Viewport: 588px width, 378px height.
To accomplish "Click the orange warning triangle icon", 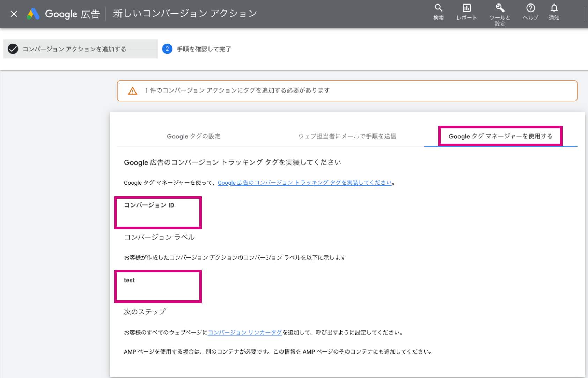I will (x=133, y=91).
